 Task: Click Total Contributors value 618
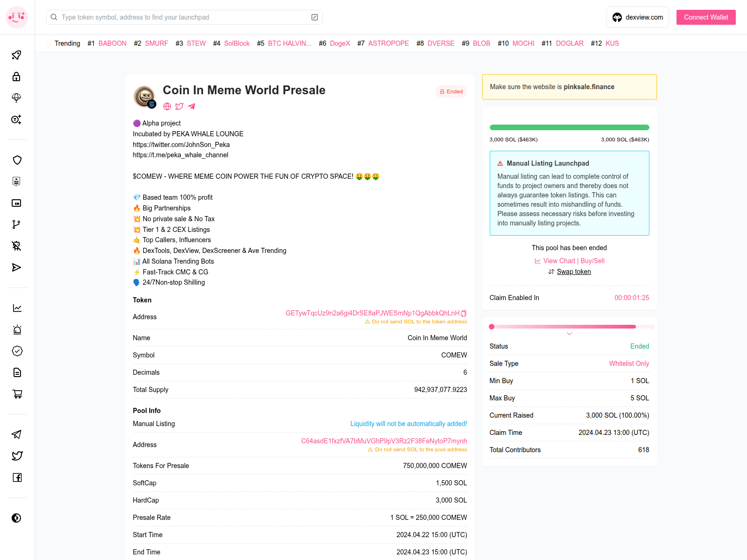point(643,450)
